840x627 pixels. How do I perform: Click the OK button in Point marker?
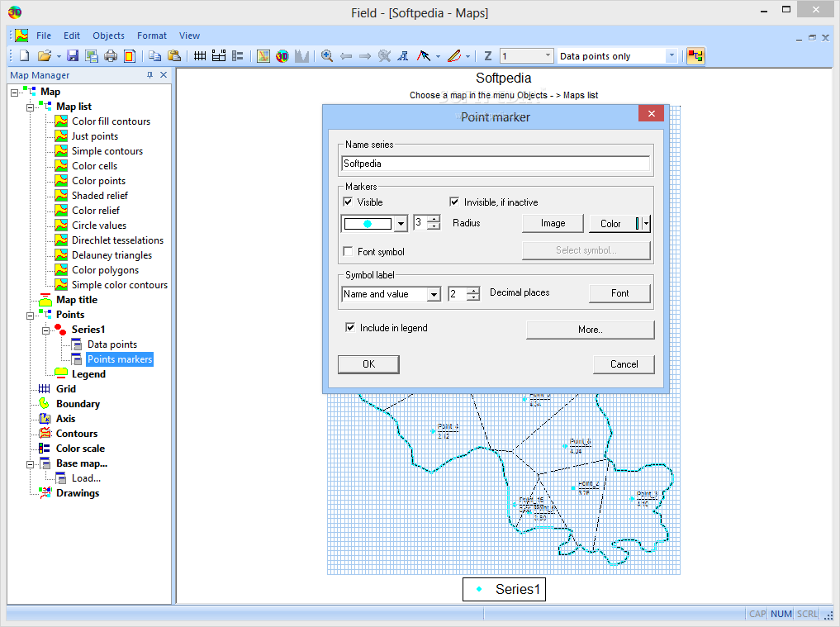368,364
